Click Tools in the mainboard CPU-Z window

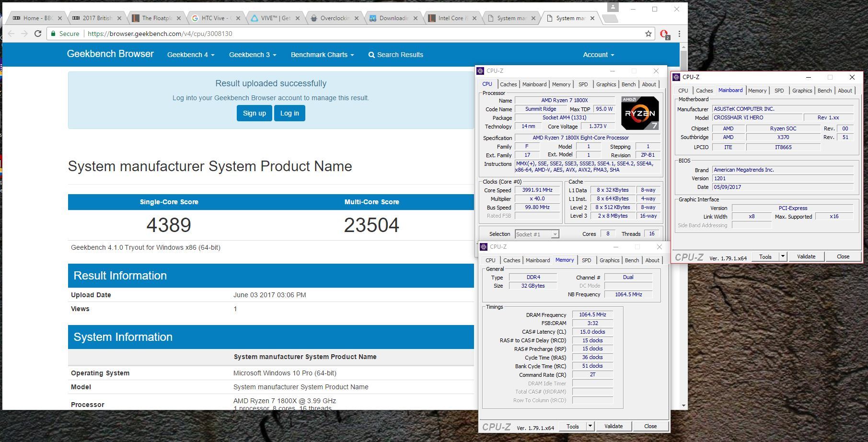[765, 256]
